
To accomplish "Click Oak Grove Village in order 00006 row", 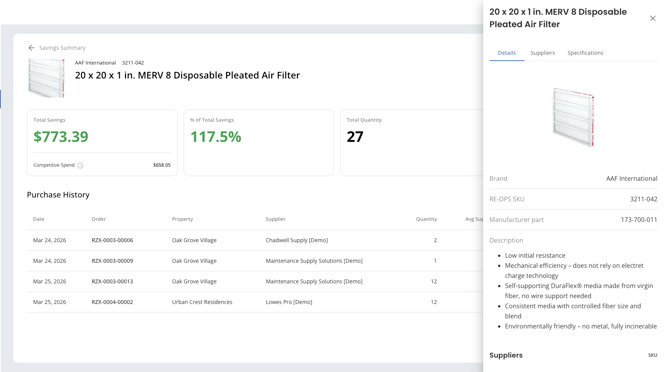I will coord(194,240).
